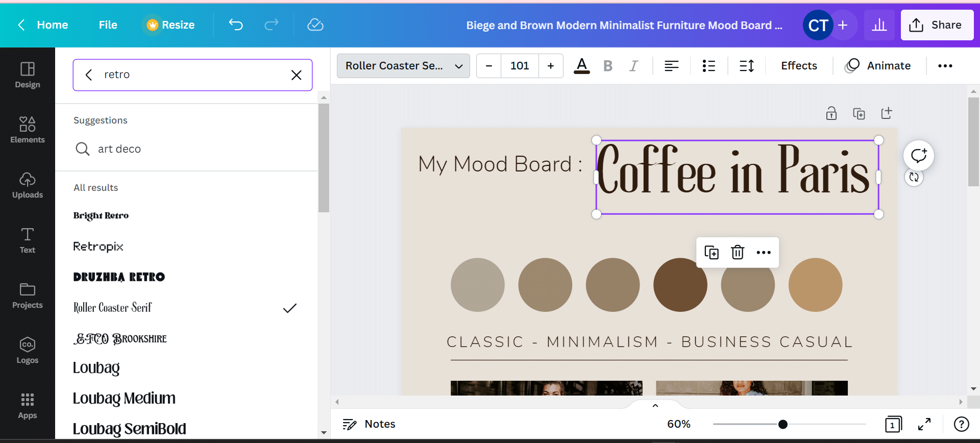Open more options on floating element toolbar
980x443 pixels.
click(x=764, y=252)
